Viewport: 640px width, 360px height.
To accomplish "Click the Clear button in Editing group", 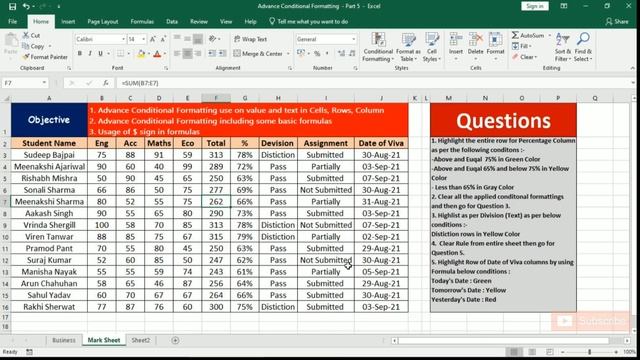I will tap(524, 57).
